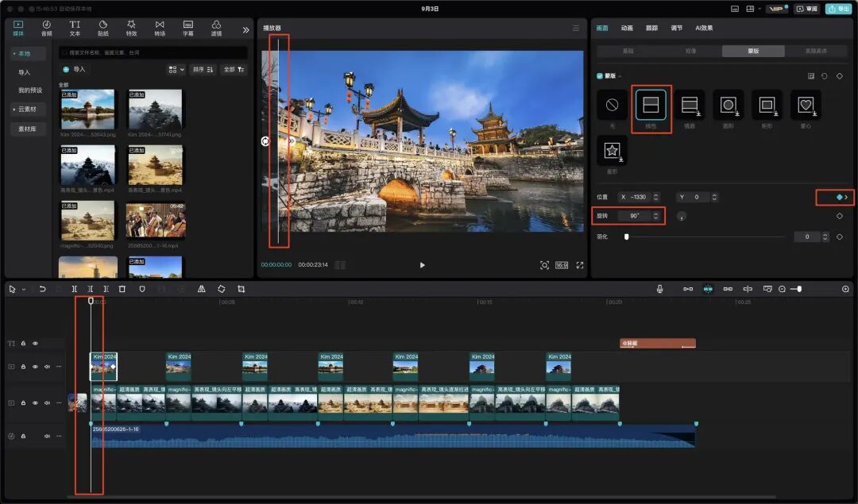The height and width of the screenshot is (504, 858).
Task: Select the star mask shape
Action: pos(612,150)
